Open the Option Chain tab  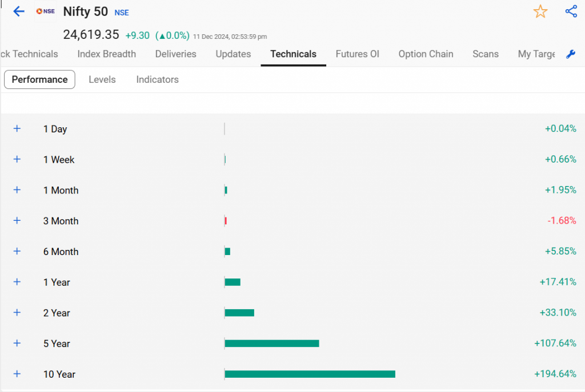click(x=426, y=54)
